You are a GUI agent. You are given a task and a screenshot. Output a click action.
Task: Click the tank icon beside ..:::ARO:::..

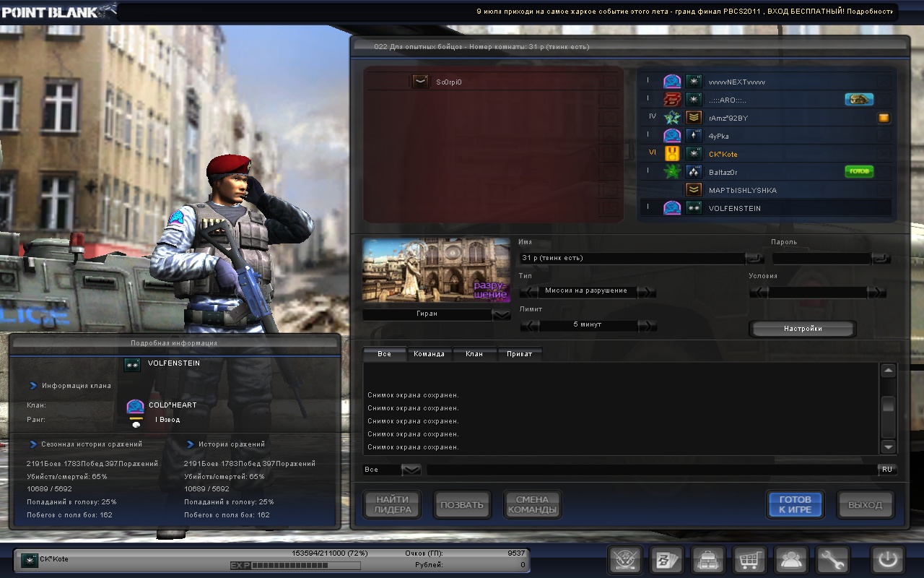(x=859, y=100)
